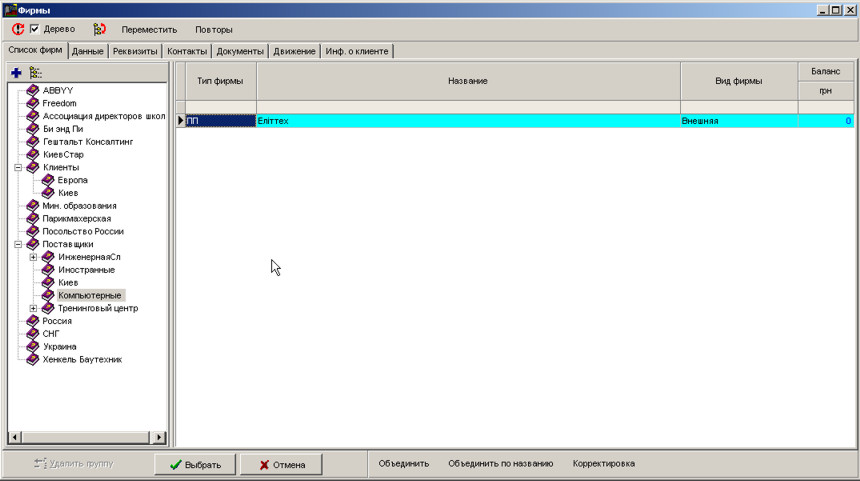Click Объединить по названию button
This screenshot has width=860, height=481.
(500, 463)
